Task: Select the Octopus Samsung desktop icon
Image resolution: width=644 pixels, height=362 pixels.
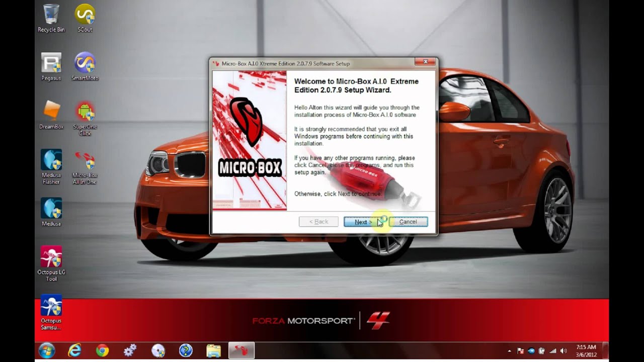Action: pos(51,312)
